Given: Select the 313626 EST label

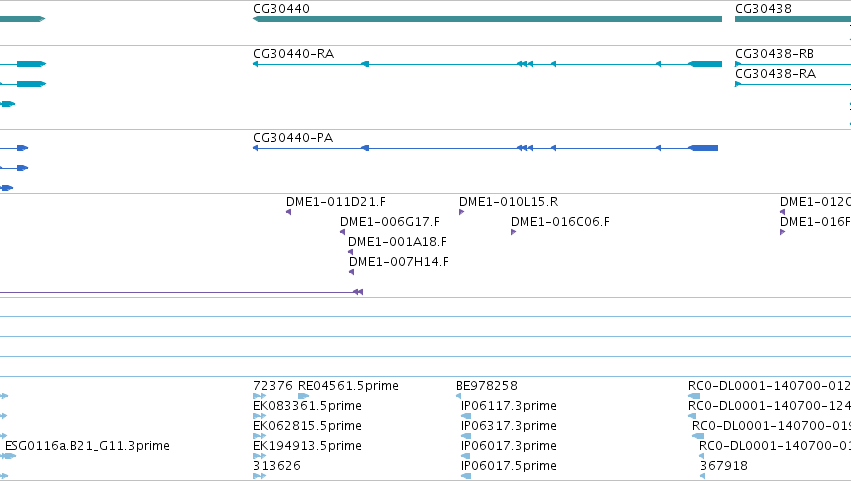Looking at the screenshot, I should click(x=277, y=466).
